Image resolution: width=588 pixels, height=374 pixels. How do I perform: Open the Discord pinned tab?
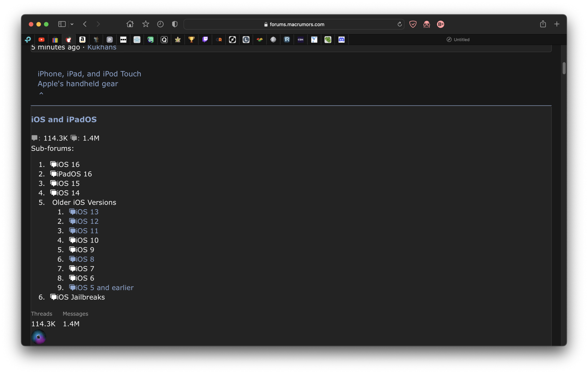click(341, 40)
